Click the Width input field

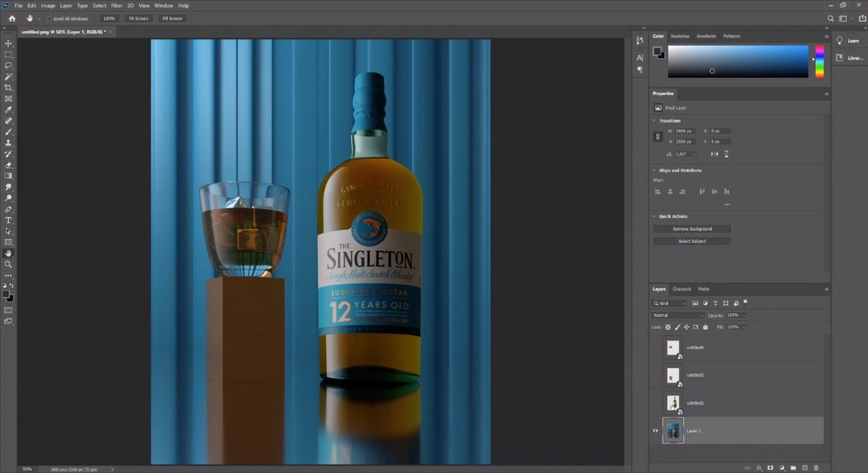[685, 131]
